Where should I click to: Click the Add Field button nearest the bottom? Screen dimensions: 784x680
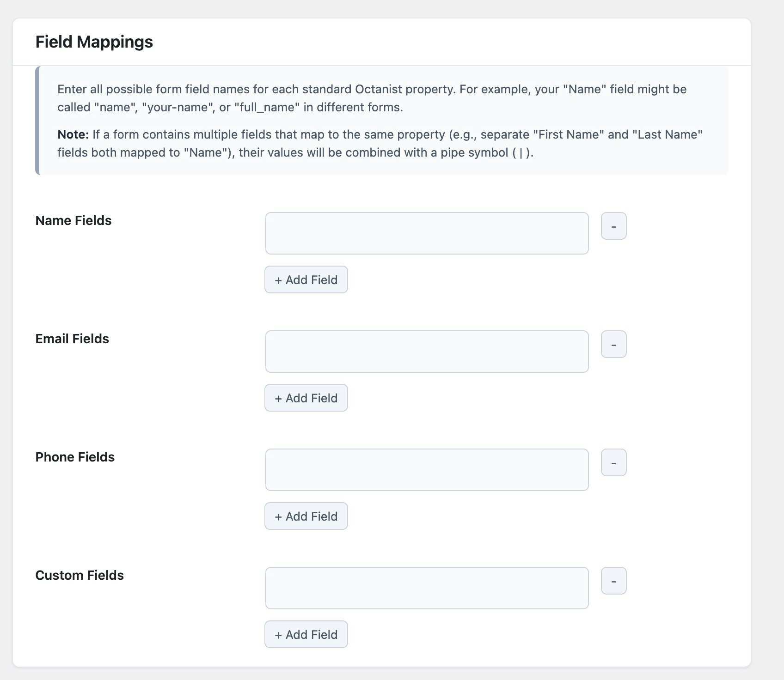[306, 634]
